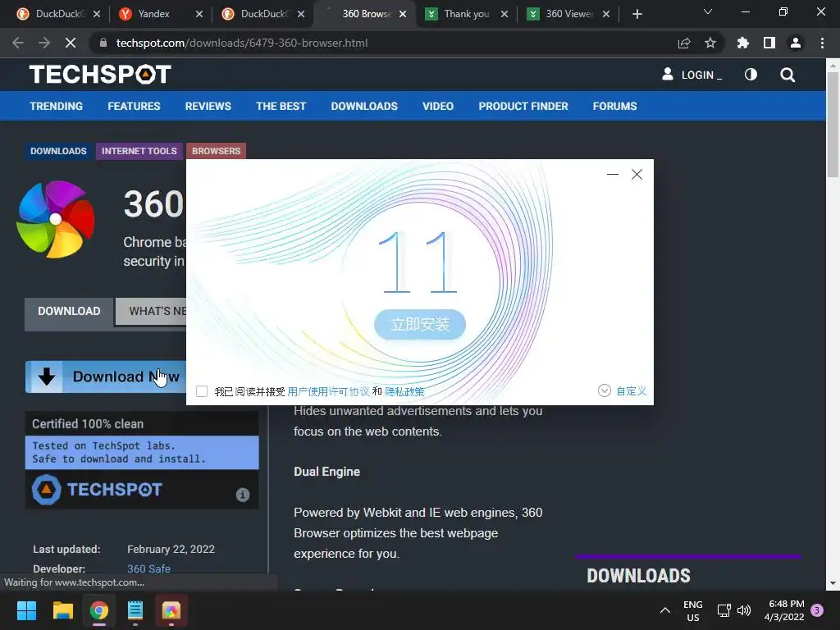Click the INTERNET TOOLS breadcrumb tag
Screen dimensions: 840x630
[139, 151]
